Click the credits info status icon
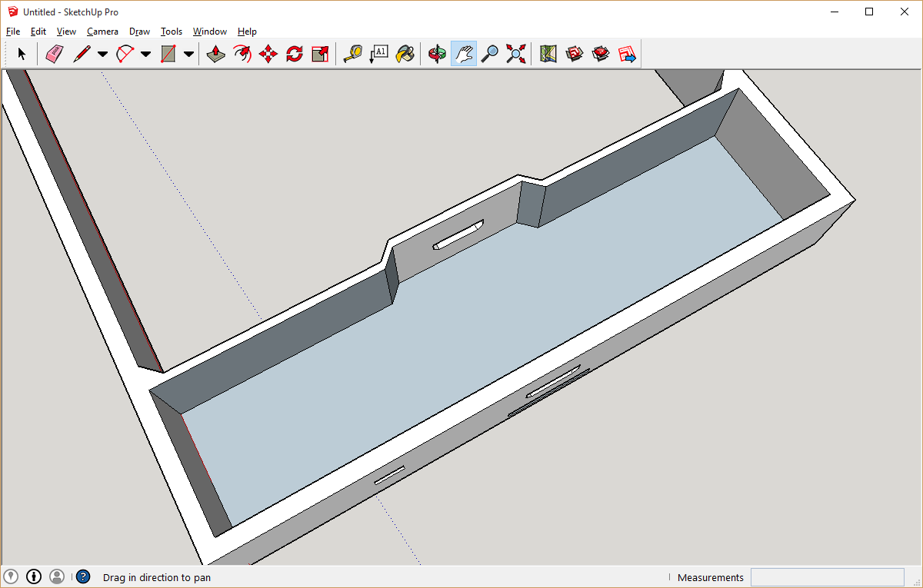The width and height of the screenshot is (923, 588). coord(34,576)
